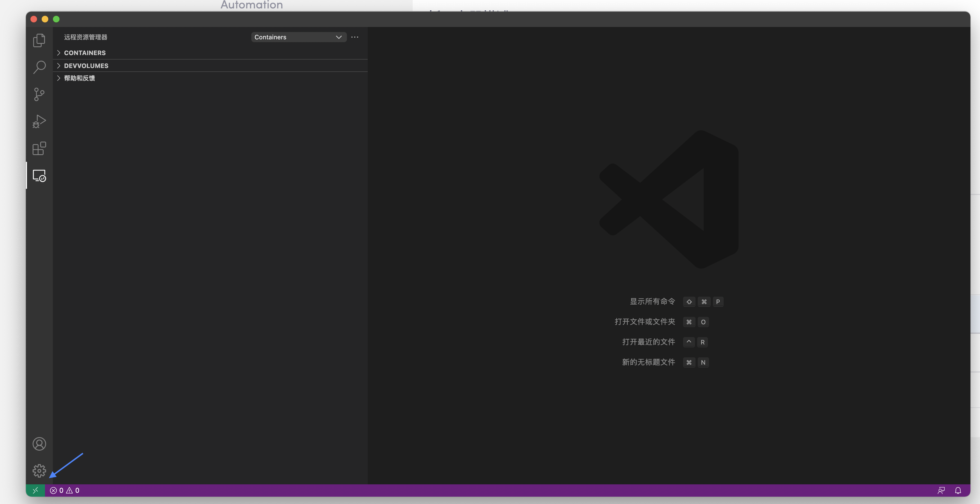Click the 显示所有命令 shortcut hint
The image size is (980, 504).
pyautogui.click(x=652, y=301)
